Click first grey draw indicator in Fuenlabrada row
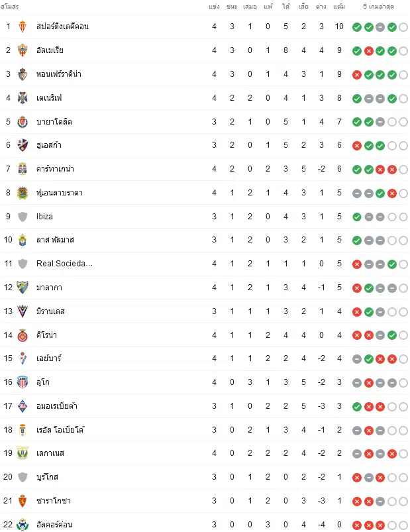Image resolution: width=410 pixels, height=532 pixels. (357, 193)
